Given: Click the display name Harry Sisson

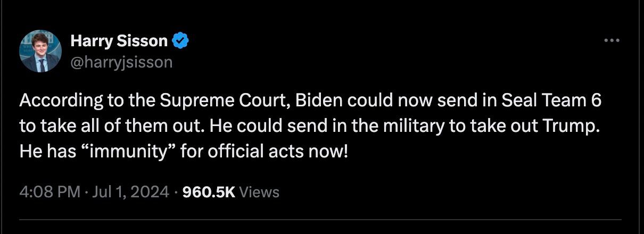Looking at the screenshot, I should [x=119, y=40].
